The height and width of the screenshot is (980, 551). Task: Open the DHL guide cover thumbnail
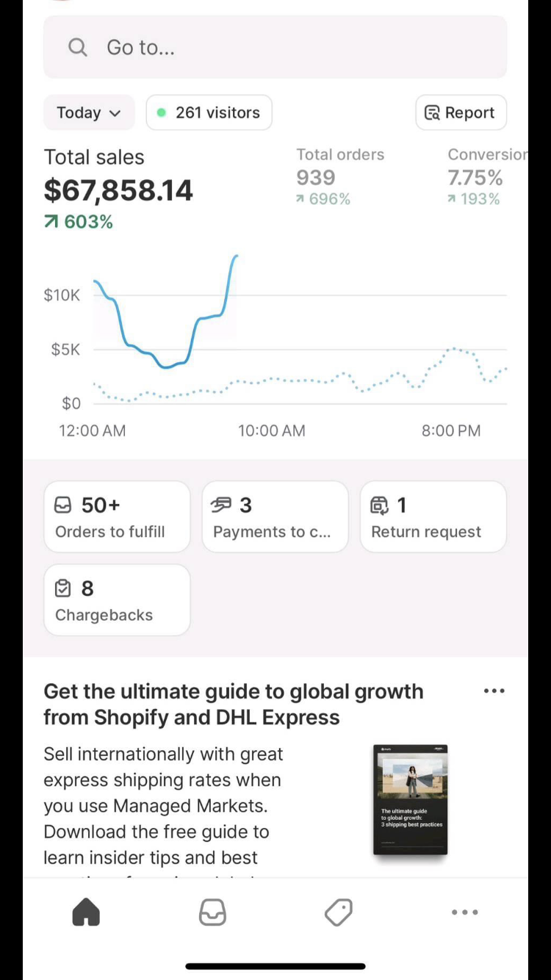pyautogui.click(x=410, y=800)
